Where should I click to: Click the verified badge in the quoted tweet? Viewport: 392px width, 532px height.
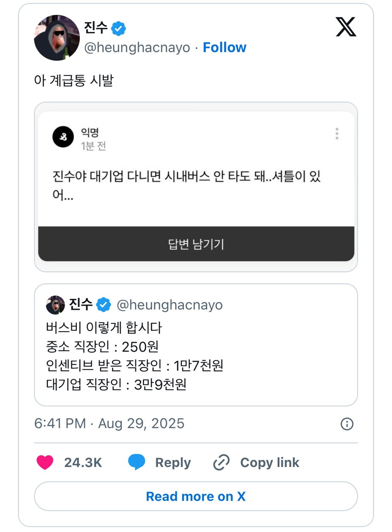tap(103, 304)
